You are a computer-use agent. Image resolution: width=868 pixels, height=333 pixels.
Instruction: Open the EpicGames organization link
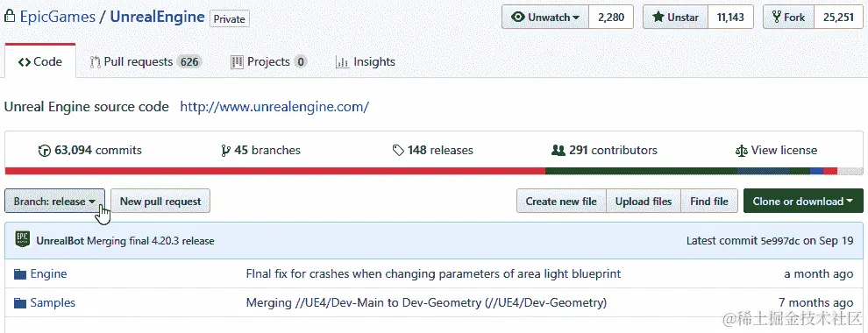[58, 17]
